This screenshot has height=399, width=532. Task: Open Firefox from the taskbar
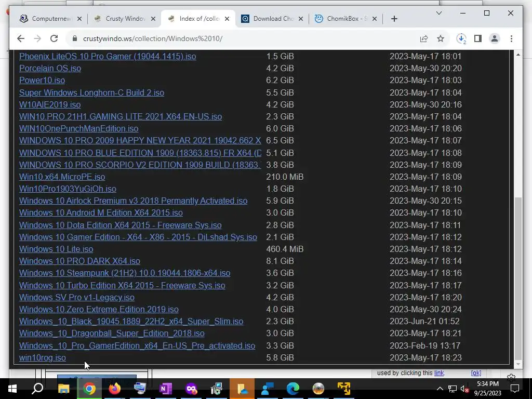[x=115, y=389]
